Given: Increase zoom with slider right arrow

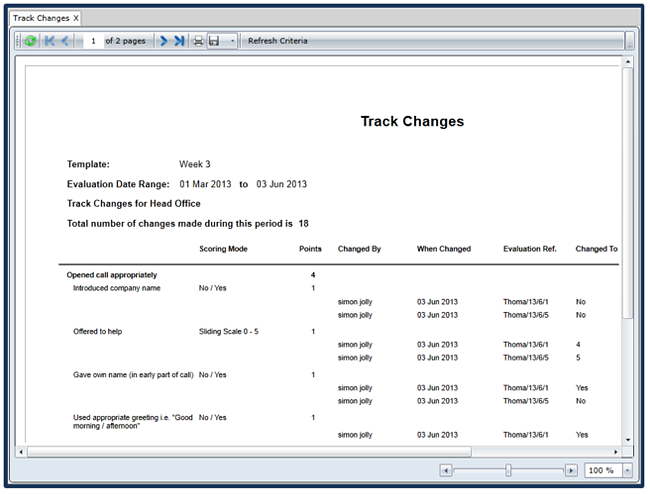Looking at the screenshot, I should (x=571, y=470).
